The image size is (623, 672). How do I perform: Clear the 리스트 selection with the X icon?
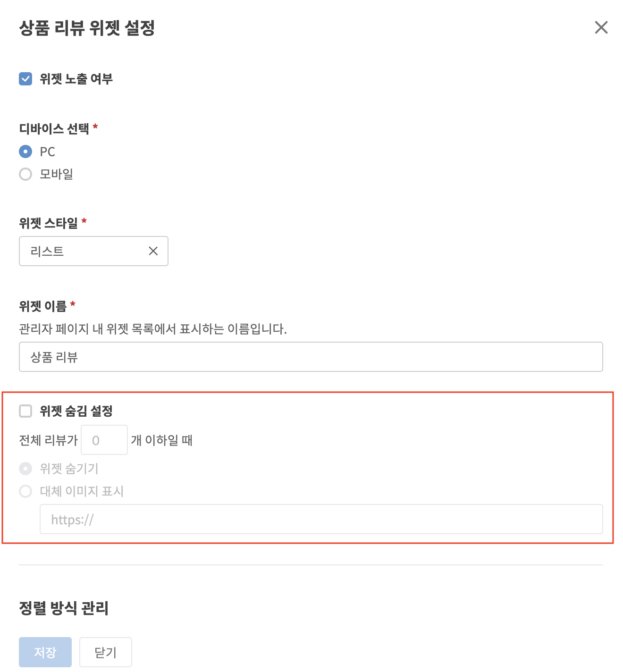point(153,251)
